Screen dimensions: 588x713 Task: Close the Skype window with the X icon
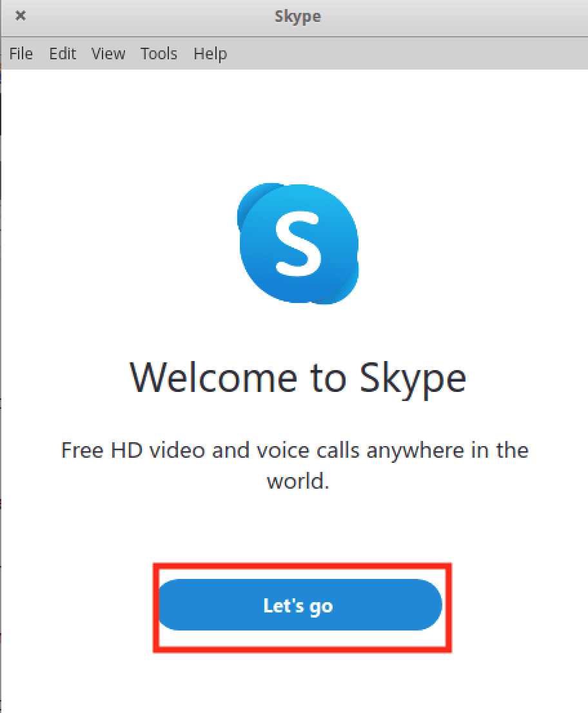(x=20, y=16)
